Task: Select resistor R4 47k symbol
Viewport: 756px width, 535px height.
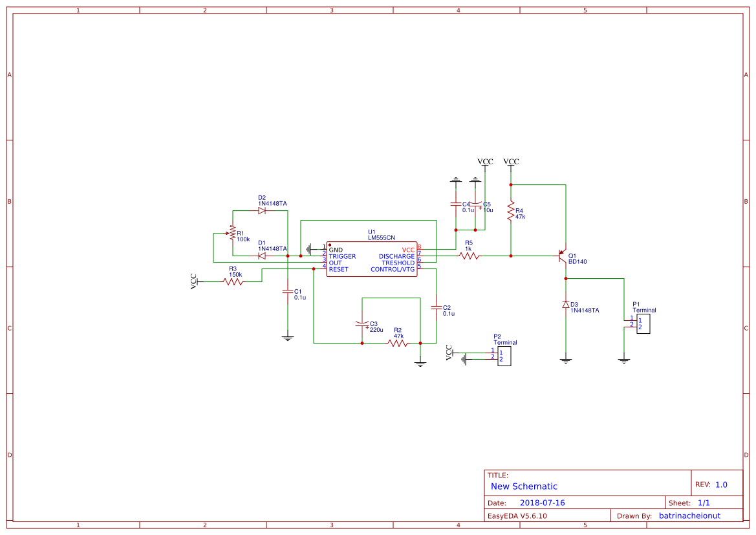Action: tap(511, 210)
